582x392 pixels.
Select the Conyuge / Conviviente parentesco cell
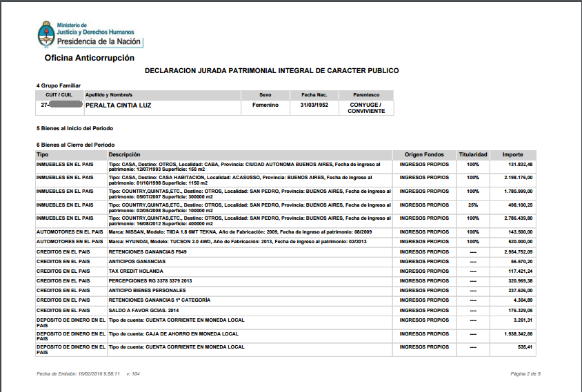[366, 108]
